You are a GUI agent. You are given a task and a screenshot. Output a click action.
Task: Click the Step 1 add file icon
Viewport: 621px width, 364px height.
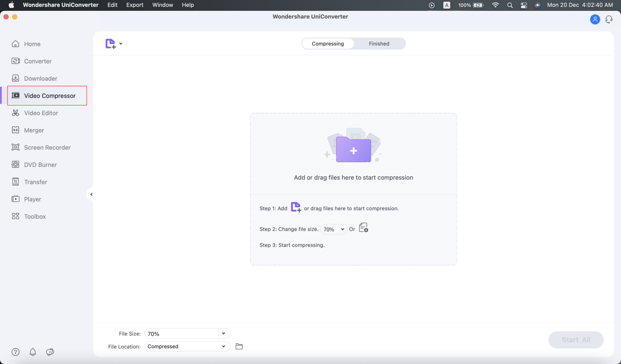click(296, 208)
